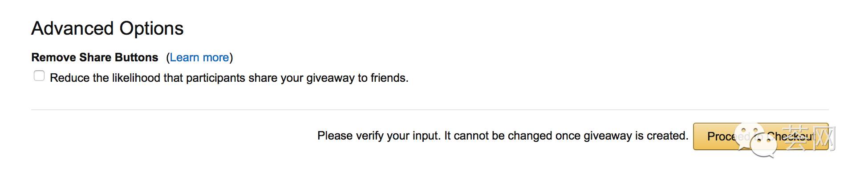Click the 'Reduce the likelihood' checkbox label text
Image resolution: width=868 pixels, height=184 pixels.
click(229, 78)
